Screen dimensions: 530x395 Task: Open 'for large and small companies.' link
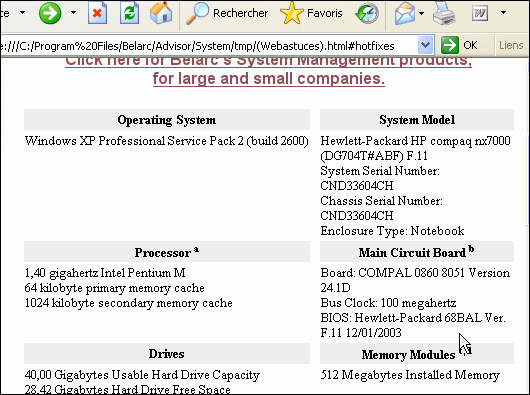269,78
